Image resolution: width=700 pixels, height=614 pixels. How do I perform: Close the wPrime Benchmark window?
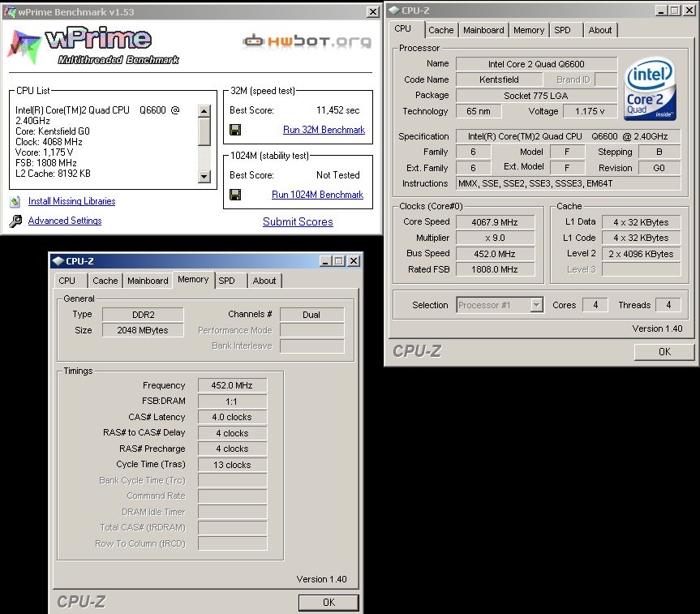click(x=373, y=12)
